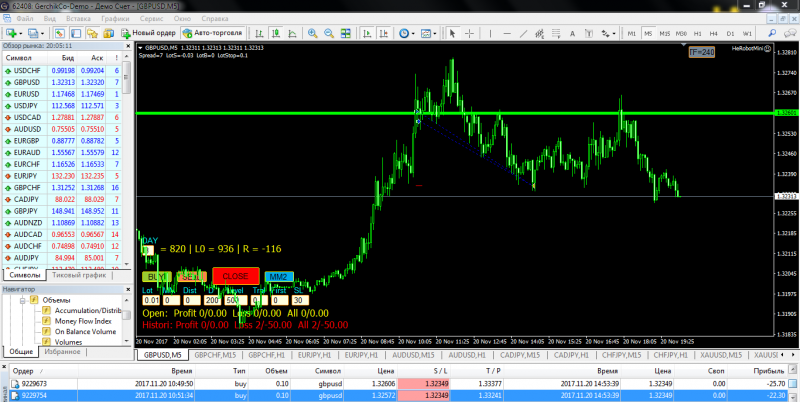Switch timeframe to M15
Screen dimensions: 800x402
click(664, 33)
